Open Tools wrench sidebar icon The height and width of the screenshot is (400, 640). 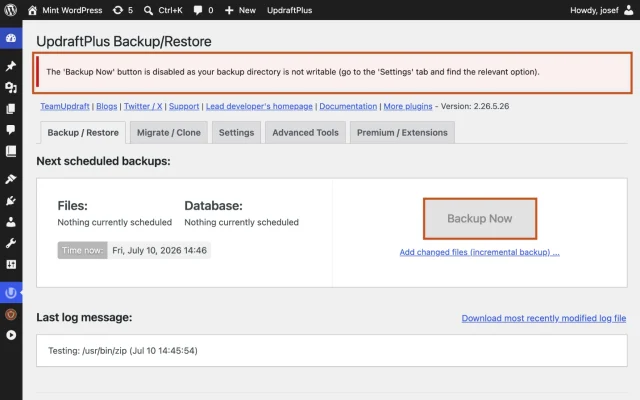pyautogui.click(x=11, y=243)
